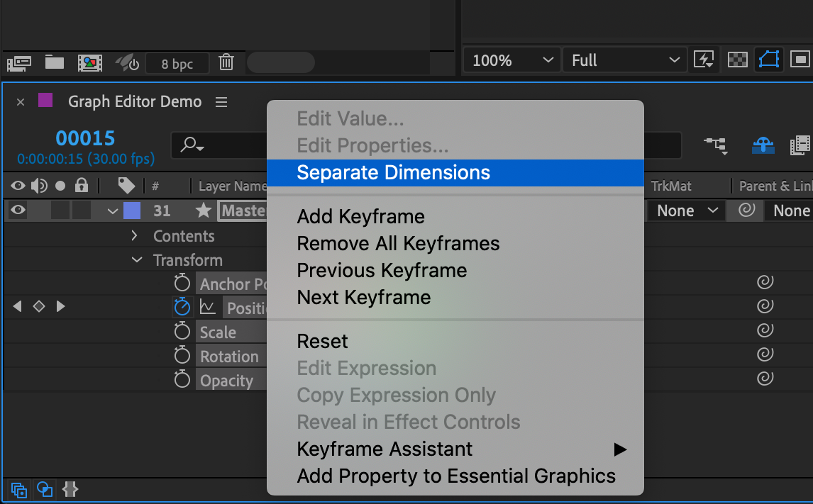
Task: Click the trash icon to delete selected item
Action: point(226,62)
